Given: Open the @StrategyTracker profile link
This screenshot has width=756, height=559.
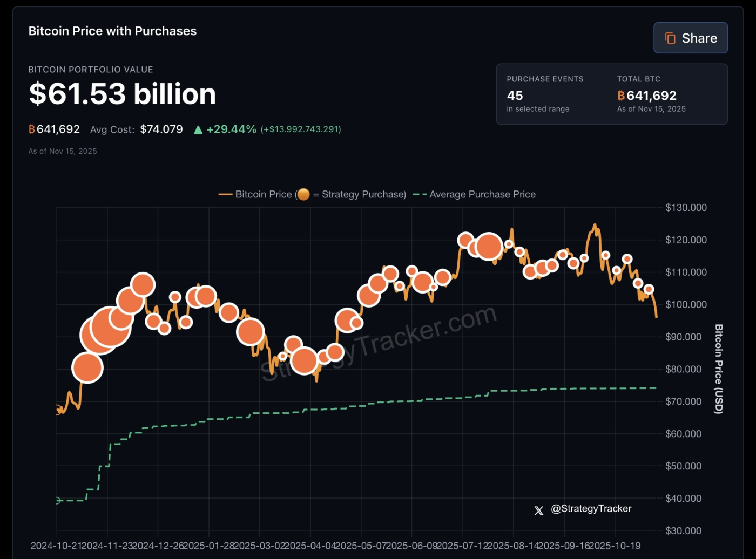Looking at the screenshot, I should click(591, 508).
